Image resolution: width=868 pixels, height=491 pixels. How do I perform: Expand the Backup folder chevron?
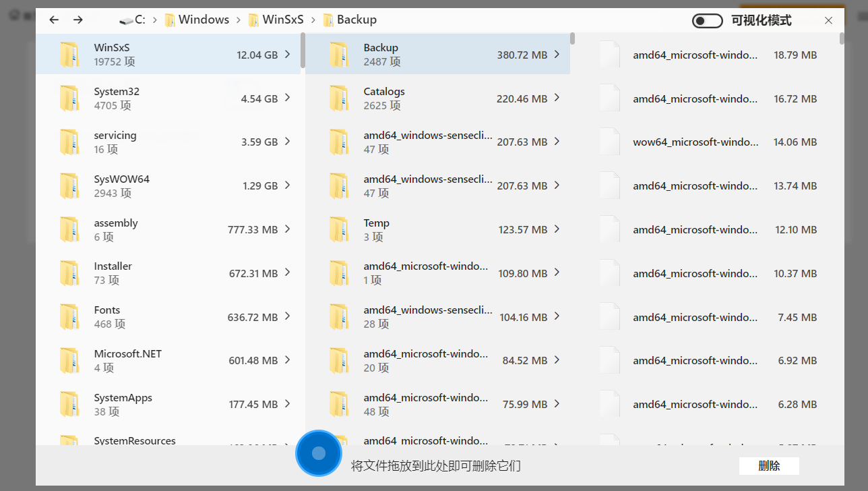(557, 55)
